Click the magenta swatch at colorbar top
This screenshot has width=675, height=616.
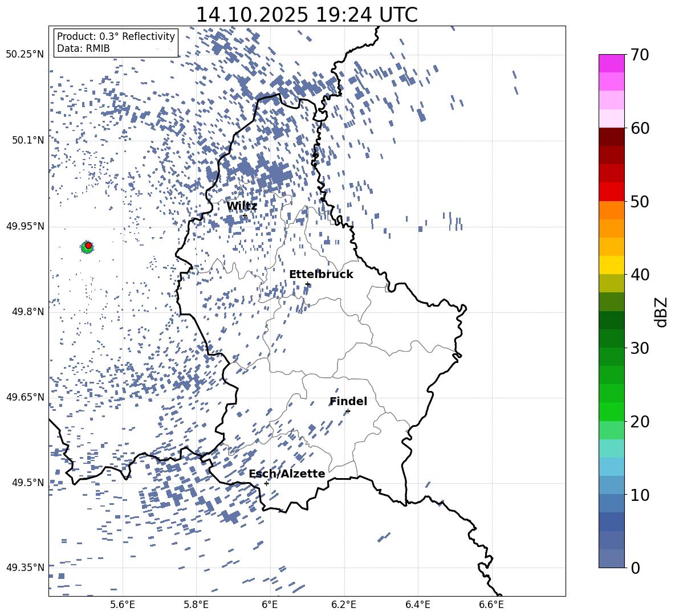pos(611,64)
